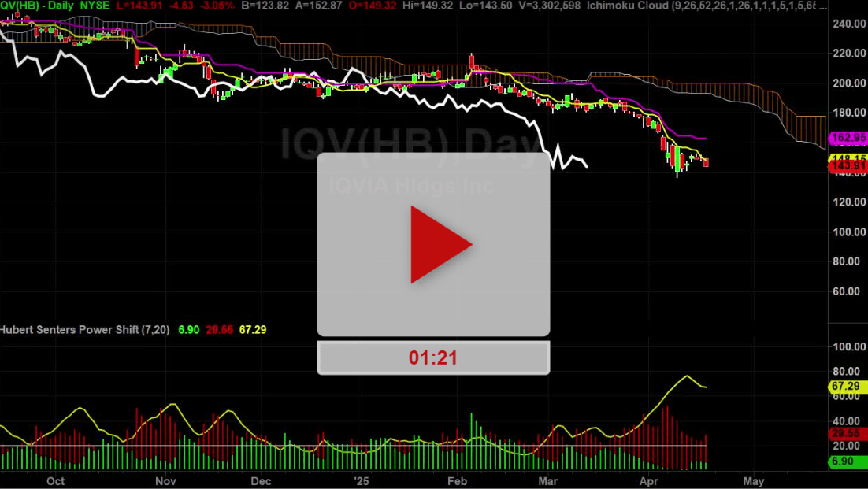Click the 240.00 price axis label
Viewport: 868px width, 489px height.
(x=849, y=24)
